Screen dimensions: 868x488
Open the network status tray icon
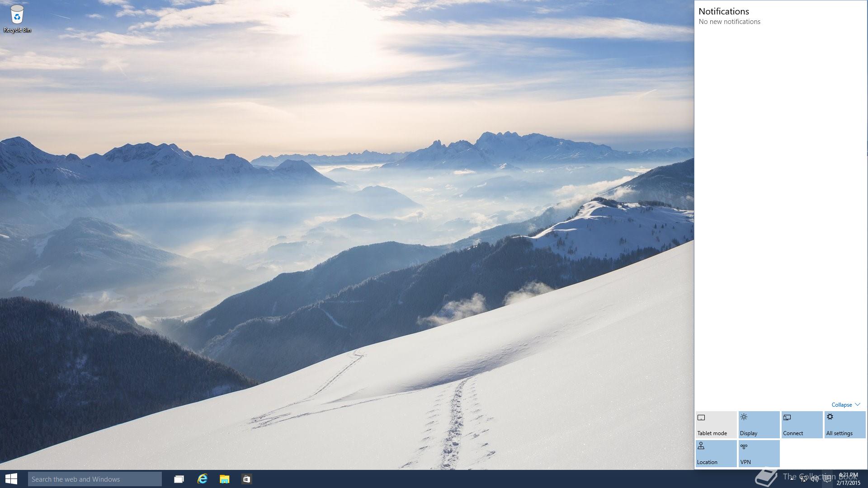coord(803,479)
